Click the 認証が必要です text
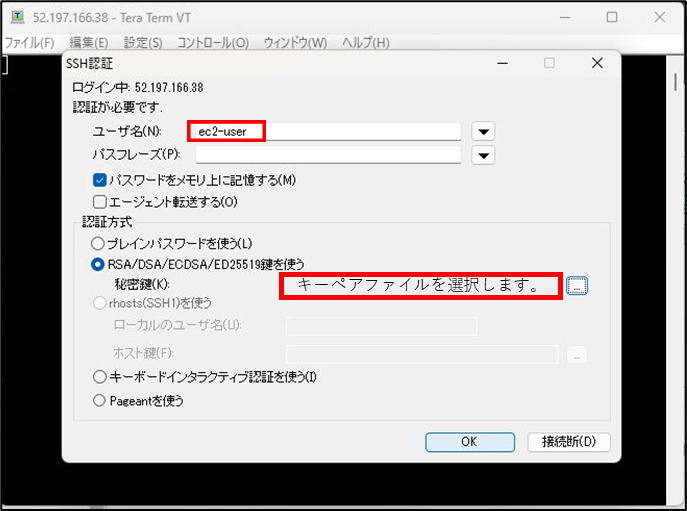The height and width of the screenshot is (511, 687). pyautogui.click(x=117, y=107)
